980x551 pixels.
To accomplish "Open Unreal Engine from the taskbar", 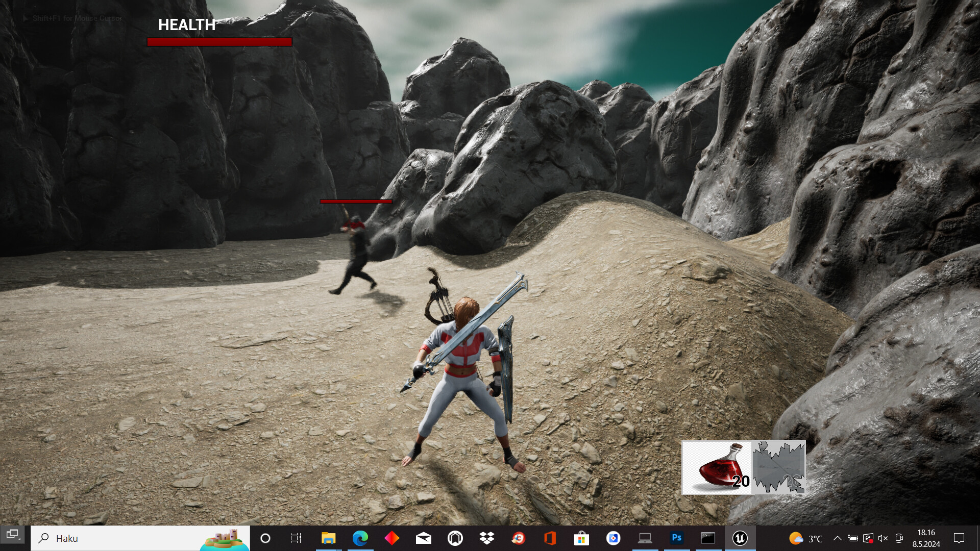I will click(x=740, y=538).
